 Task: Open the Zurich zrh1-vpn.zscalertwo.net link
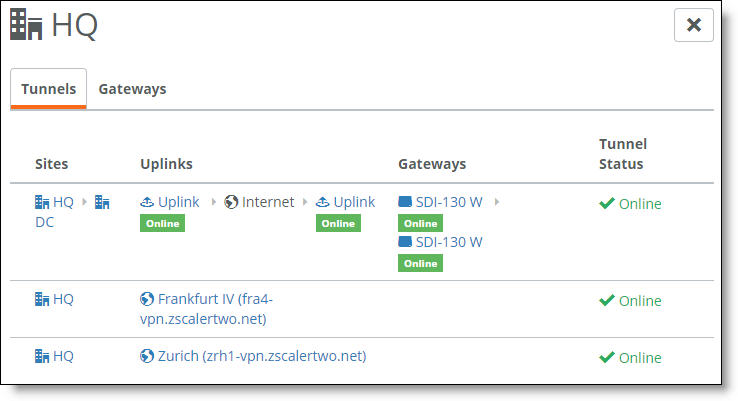pyautogui.click(x=253, y=356)
